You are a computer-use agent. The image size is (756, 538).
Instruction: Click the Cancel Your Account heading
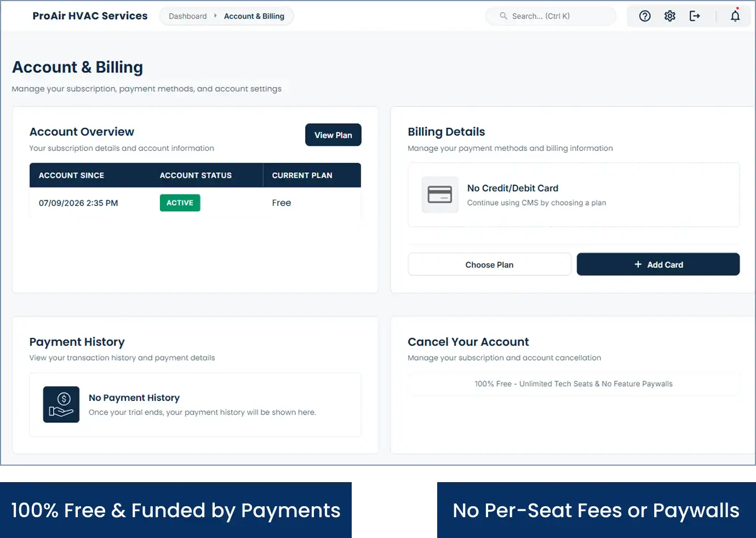468,342
